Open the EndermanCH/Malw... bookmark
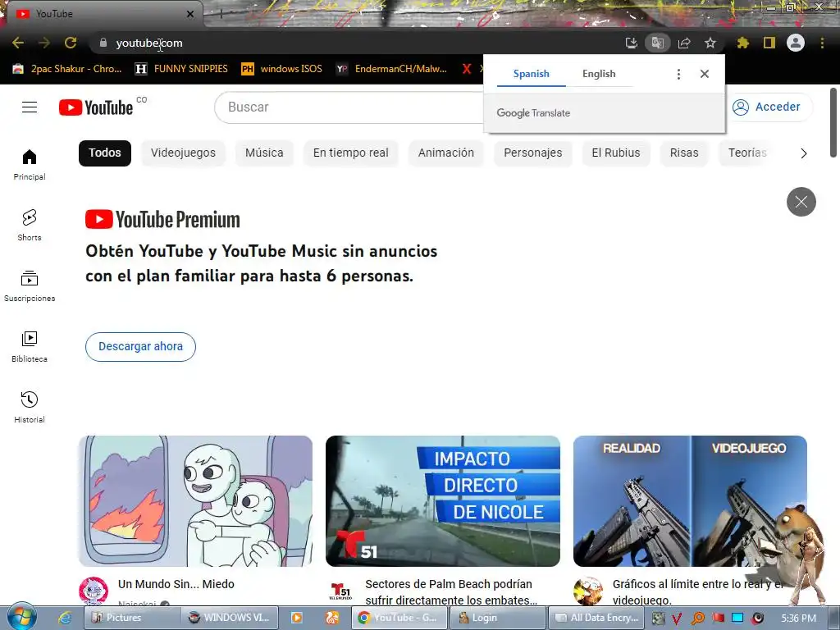 [x=392, y=69]
